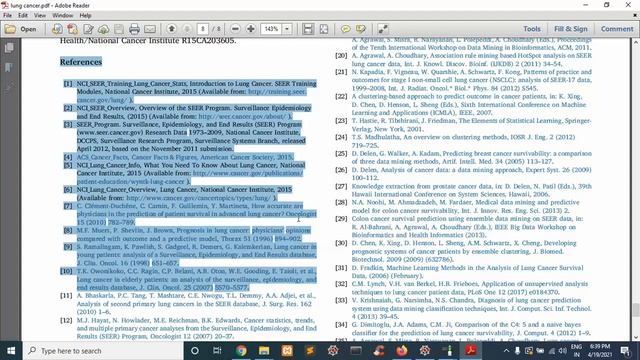Open the notification center icon
The width and height of the screenshot is (640, 360).
click(624, 351)
